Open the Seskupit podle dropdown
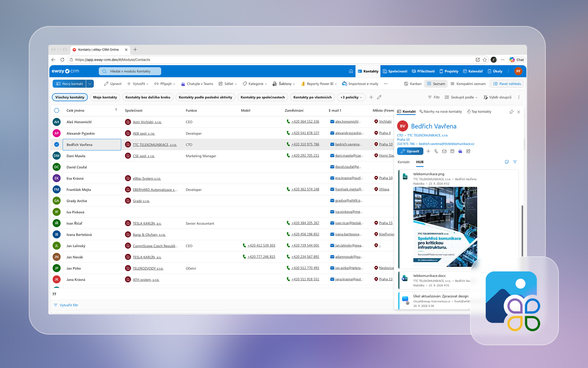This screenshot has width=588, height=368. 461,97
